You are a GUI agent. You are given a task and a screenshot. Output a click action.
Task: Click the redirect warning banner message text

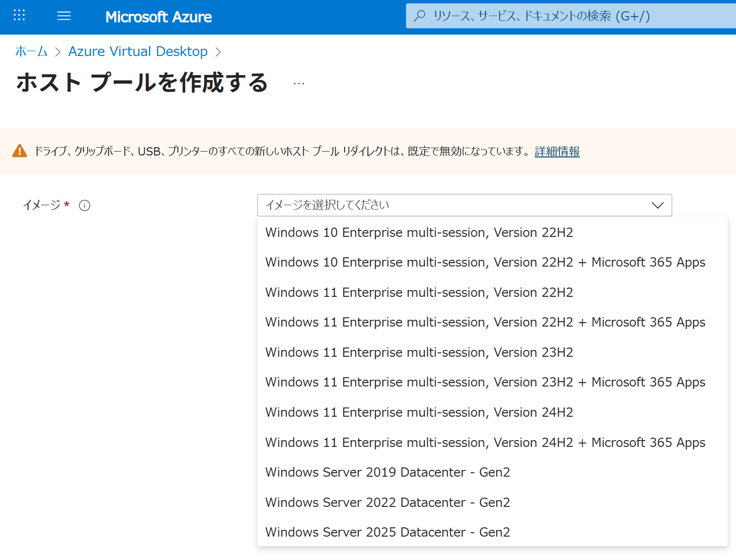[x=282, y=152]
